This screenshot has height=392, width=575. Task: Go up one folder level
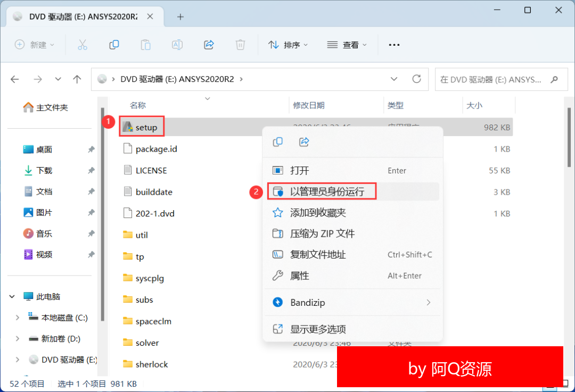[77, 79]
